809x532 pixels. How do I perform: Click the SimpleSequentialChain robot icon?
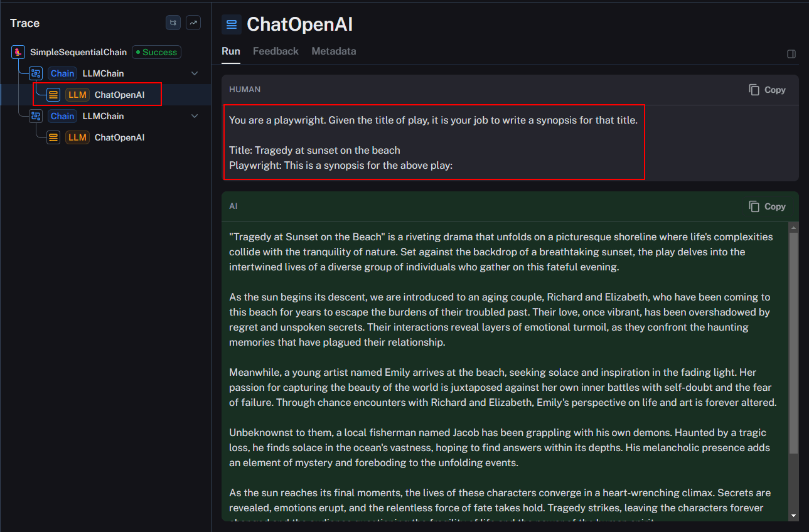click(18, 51)
